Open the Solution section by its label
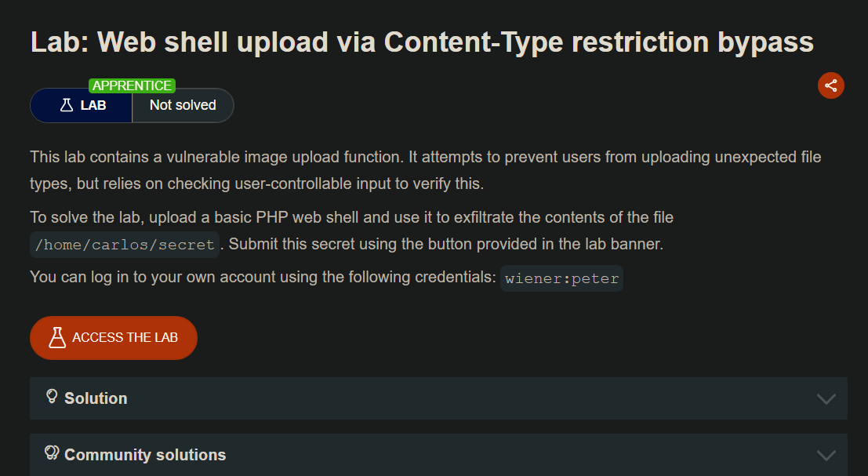Image resolution: width=868 pixels, height=476 pixels. (96, 398)
